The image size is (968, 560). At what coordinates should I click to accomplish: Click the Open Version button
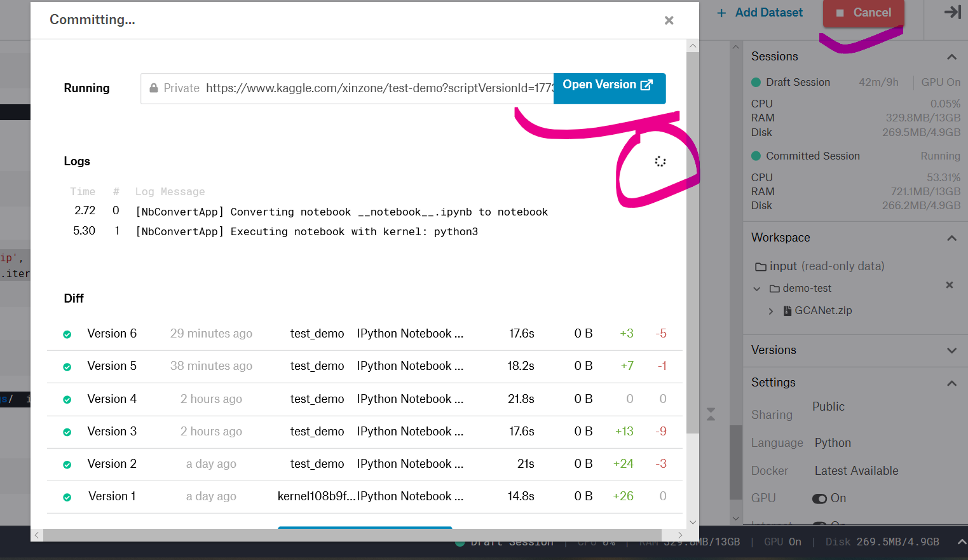[x=610, y=88]
